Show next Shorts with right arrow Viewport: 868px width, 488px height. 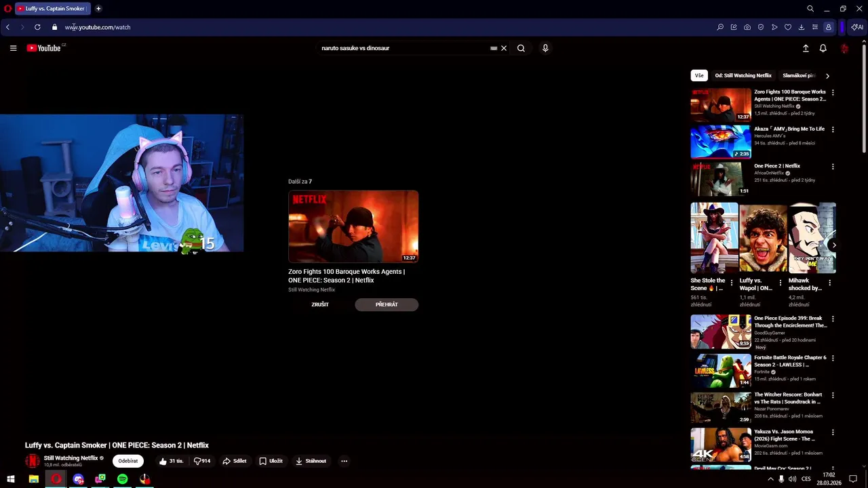833,245
